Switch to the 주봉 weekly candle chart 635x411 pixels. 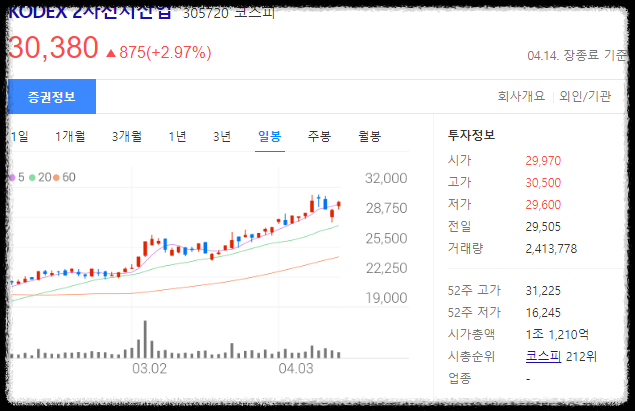pyautogui.click(x=319, y=136)
